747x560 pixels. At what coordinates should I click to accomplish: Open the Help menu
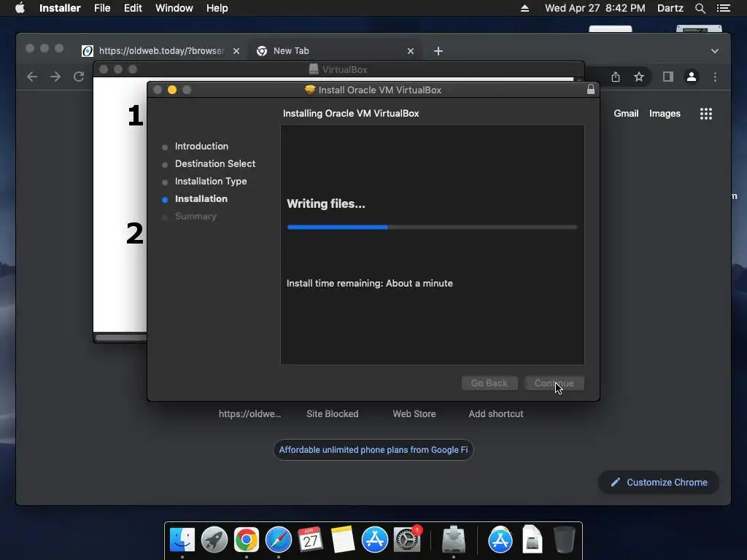click(x=217, y=8)
